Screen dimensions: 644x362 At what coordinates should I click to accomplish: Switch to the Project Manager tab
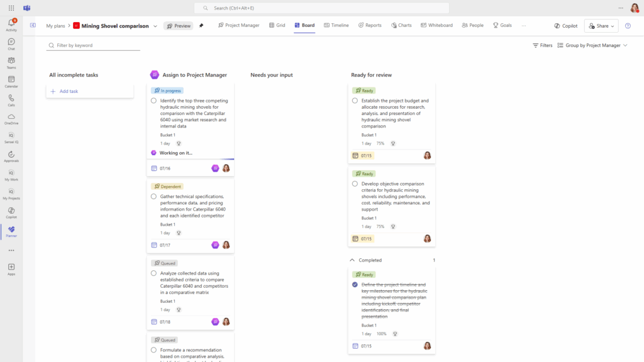[238, 25]
